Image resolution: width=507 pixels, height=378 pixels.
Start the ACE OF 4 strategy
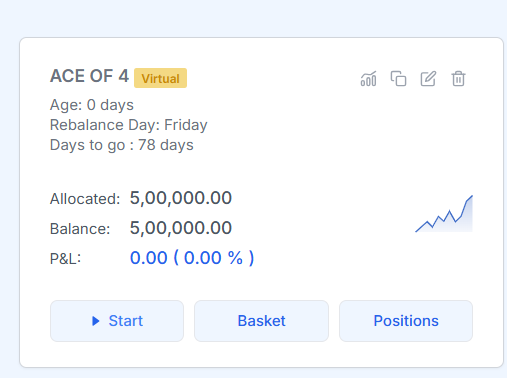pyautogui.click(x=117, y=321)
